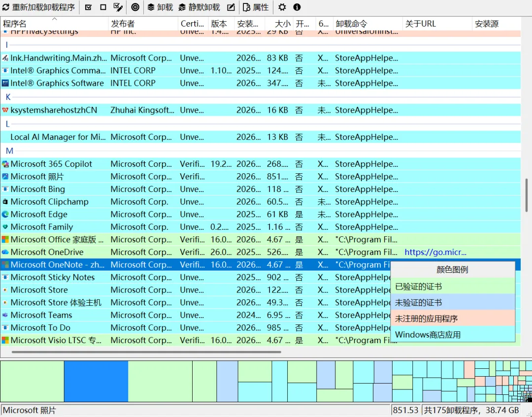The height and width of the screenshot is (417, 532).
Task: Click the vertical scrollbar thumb
Action: coord(527,195)
